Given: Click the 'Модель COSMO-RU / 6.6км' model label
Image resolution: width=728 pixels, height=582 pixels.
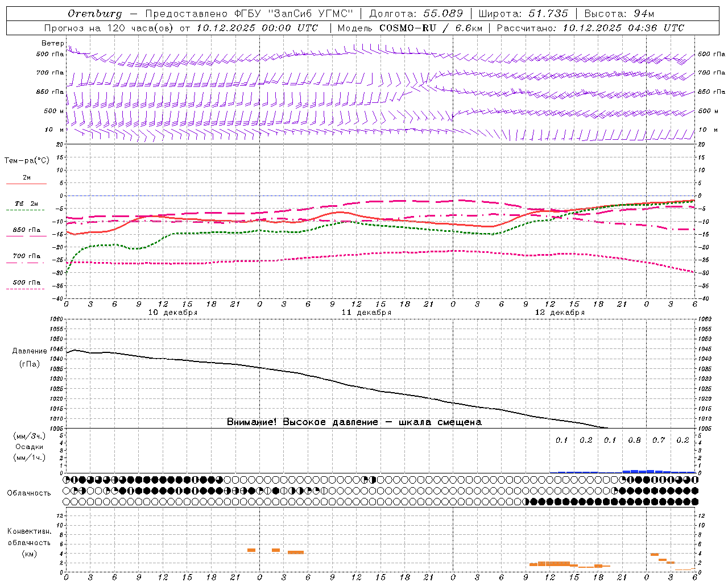Looking at the screenshot, I should pos(410,28).
